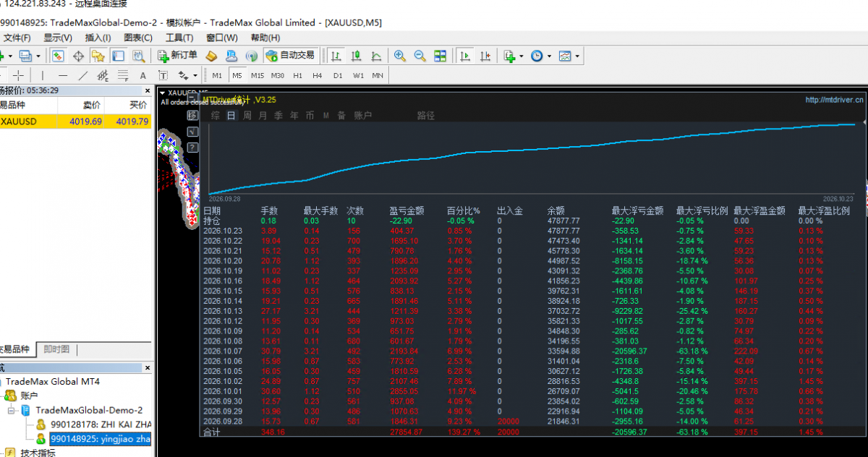868x457 pixels.
Task: Zoom in on the chart
Action: pyautogui.click(x=400, y=56)
